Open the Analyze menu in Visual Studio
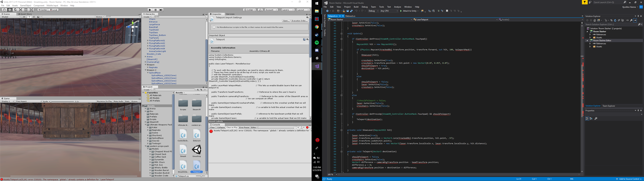Image resolution: width=644 pixels, height=181 pixels. (397, 7)
